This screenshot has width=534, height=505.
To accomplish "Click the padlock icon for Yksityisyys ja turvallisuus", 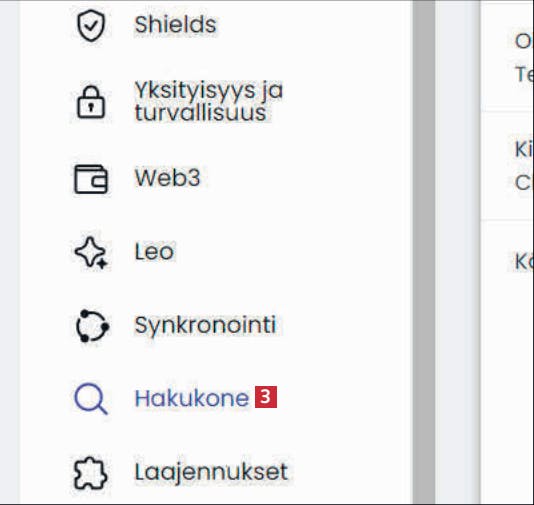I will point(91,102).
